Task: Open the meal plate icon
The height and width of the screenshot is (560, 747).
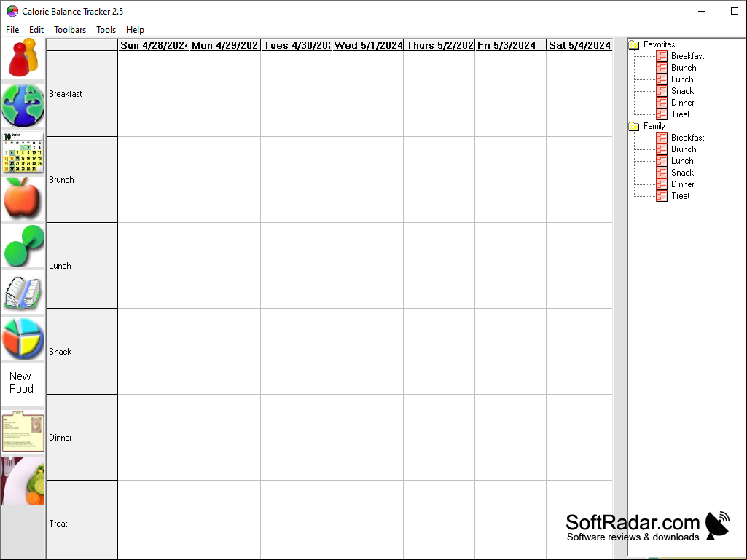Action: tap(23, 481)
